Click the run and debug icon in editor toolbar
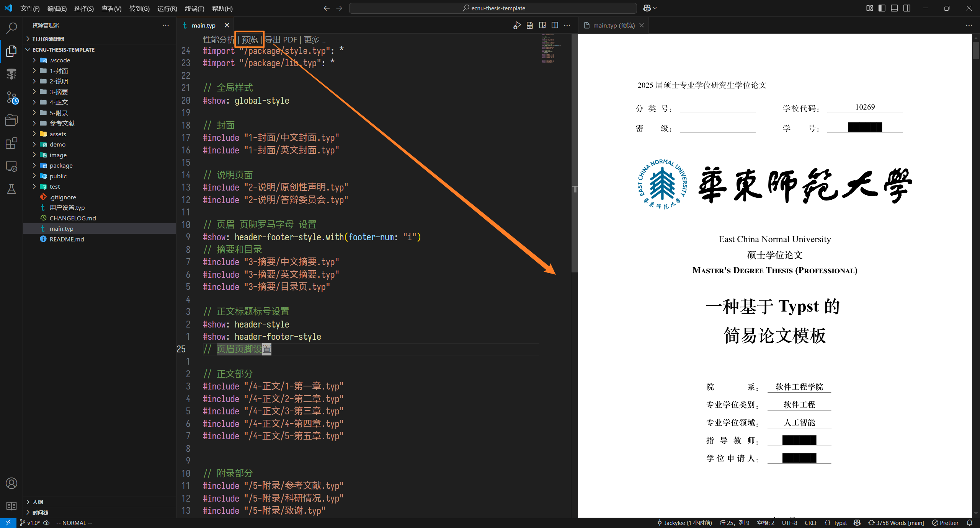Viewport: 980px width, 528px height. click(x=517, y=25)
